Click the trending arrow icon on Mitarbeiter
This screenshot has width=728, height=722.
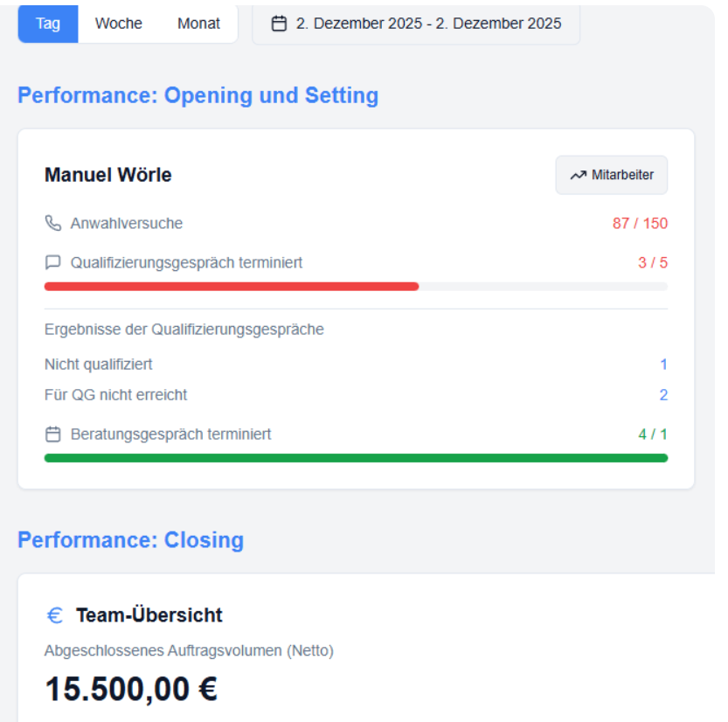pyautogui.click(x=578, y=175)
